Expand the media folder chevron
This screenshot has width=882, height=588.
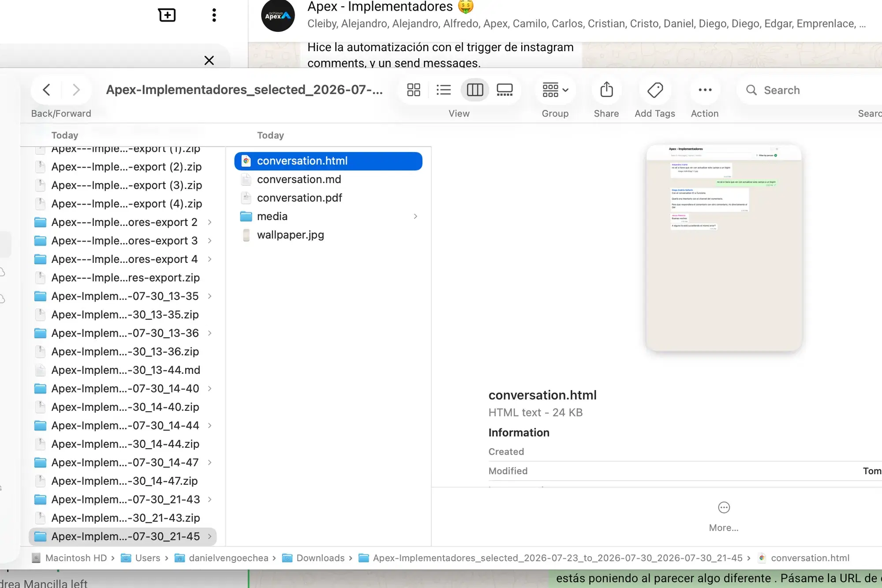415,217
